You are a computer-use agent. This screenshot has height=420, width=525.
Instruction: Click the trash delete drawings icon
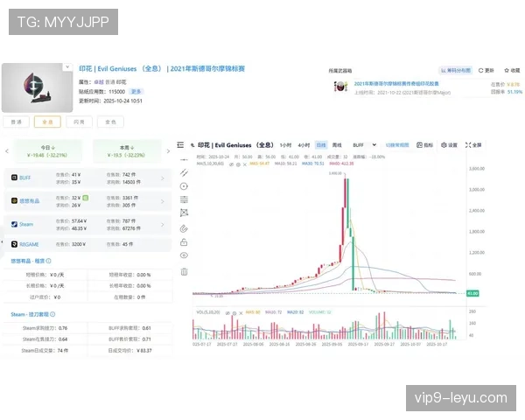point(184,271)
